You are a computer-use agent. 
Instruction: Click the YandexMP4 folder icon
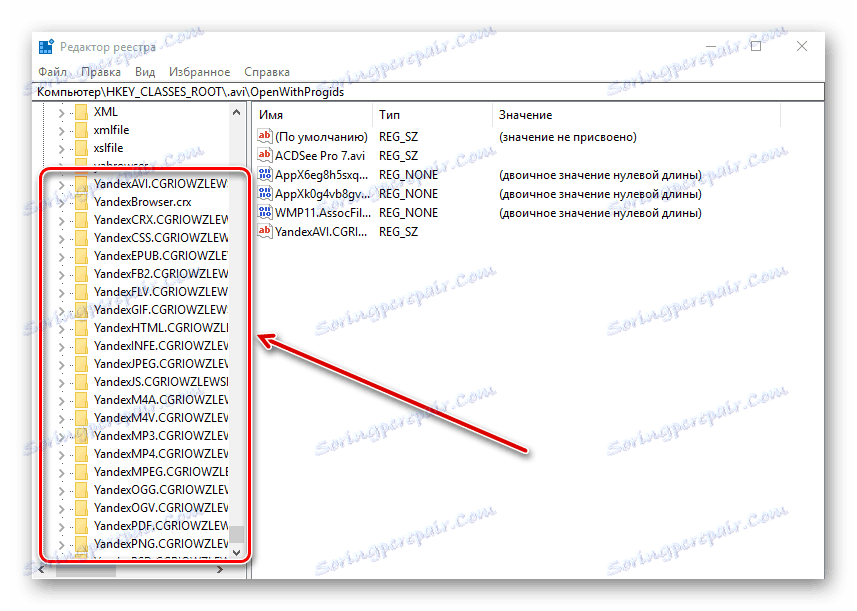tap(81, 454)
